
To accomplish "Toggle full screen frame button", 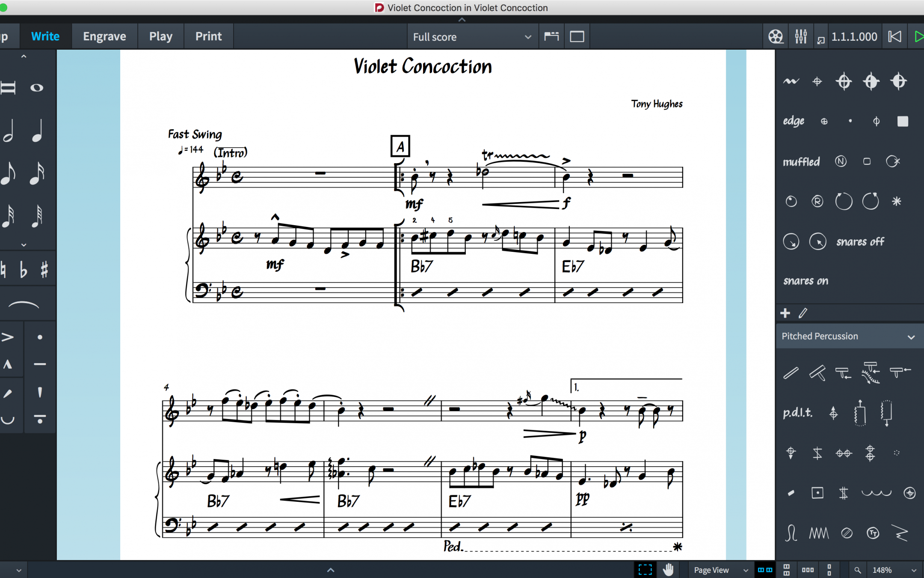I will coord(577,37).
